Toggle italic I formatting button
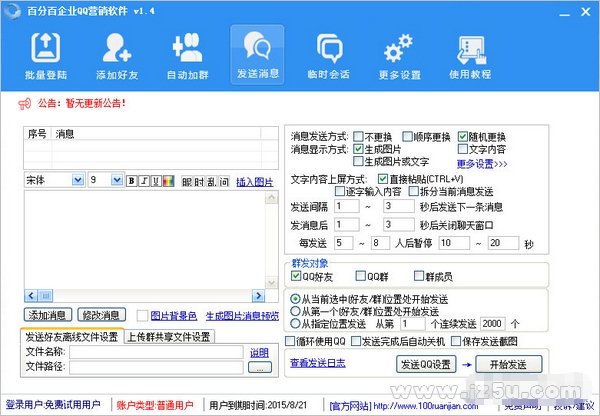600x416 pixels. coord(144,181)
